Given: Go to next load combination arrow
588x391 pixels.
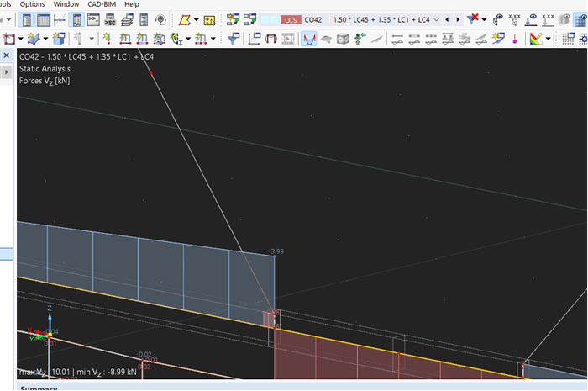Looking at the screenshot, I should pos(458,20).
